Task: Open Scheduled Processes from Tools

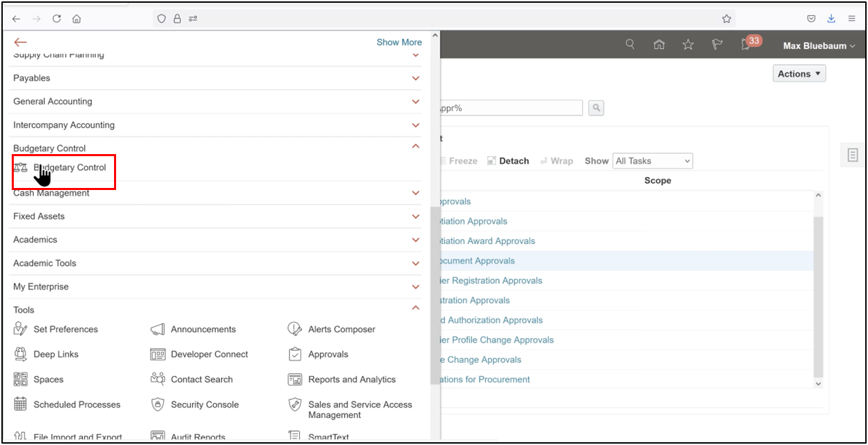Action: [x=76, y=404]
